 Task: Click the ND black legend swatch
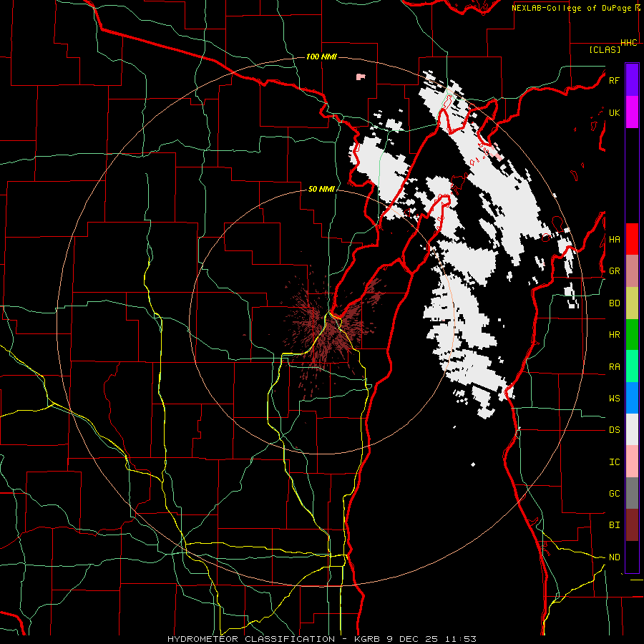tap(632, 557)
